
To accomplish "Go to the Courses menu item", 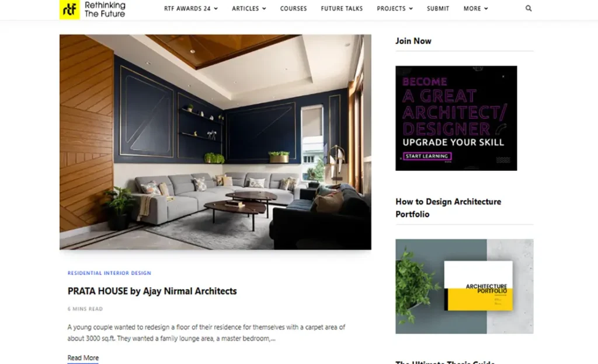I will coord(293,8).
